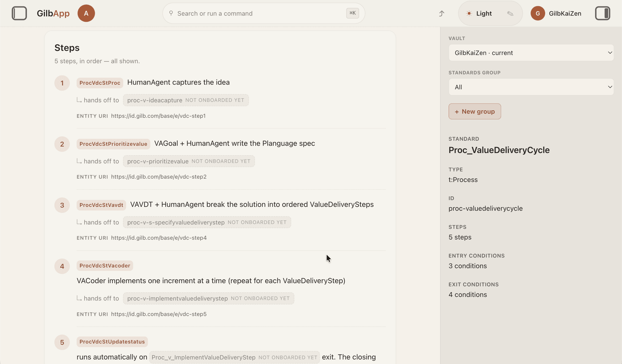The height and width of the screenshot is (364, 622).
Task: Click the Proc_ValueDeliveryCycle standard title
Action: (499, 150)
